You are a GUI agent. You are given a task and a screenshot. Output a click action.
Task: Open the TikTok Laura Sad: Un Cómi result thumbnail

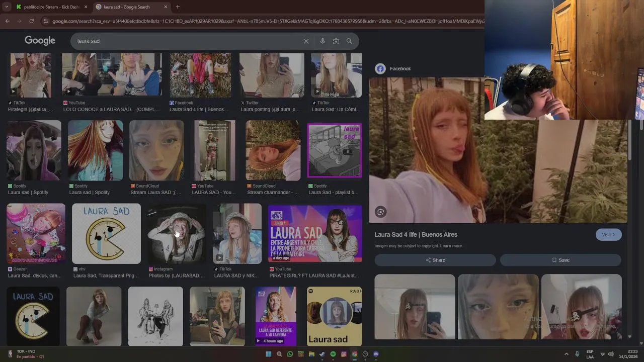pos(336,75)
